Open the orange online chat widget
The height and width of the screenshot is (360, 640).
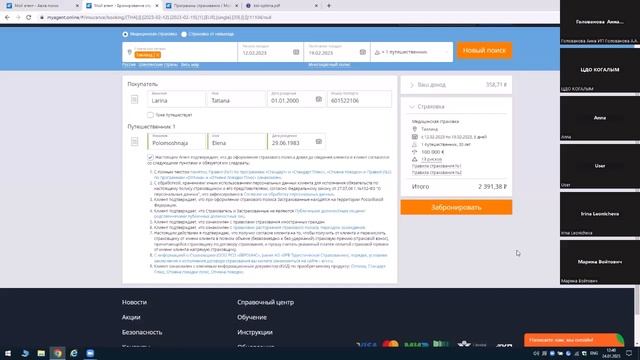[574, 340]
